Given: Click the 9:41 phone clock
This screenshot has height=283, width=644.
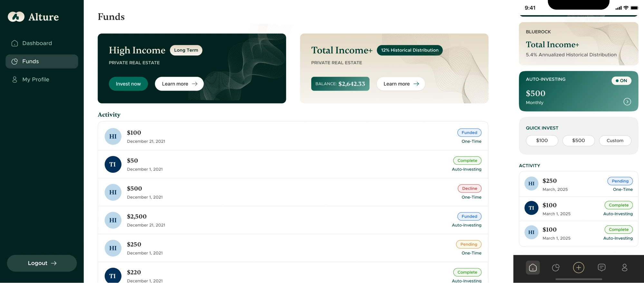Looking at the screenshot, I should [530, 8].
